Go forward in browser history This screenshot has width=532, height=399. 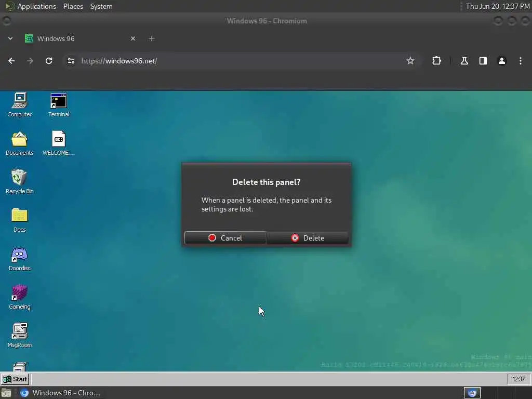pos(30,61)
